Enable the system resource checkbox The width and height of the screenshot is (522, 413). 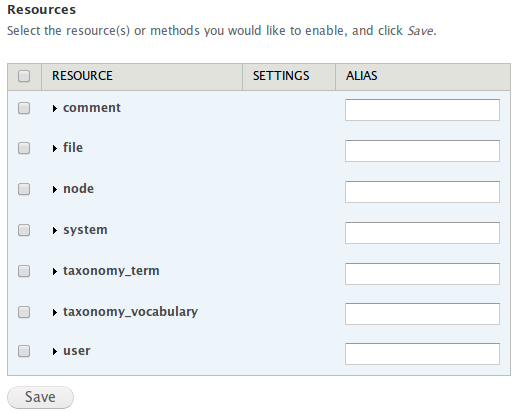tap(24, 230)
